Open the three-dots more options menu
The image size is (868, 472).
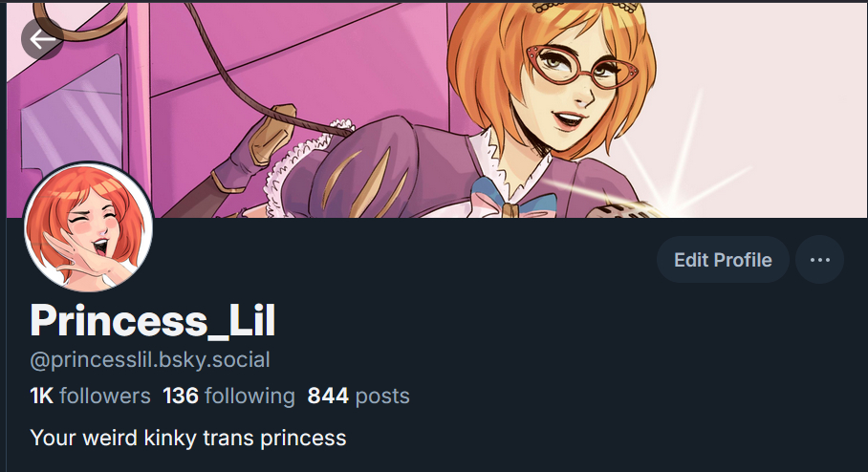click(819, 260)
